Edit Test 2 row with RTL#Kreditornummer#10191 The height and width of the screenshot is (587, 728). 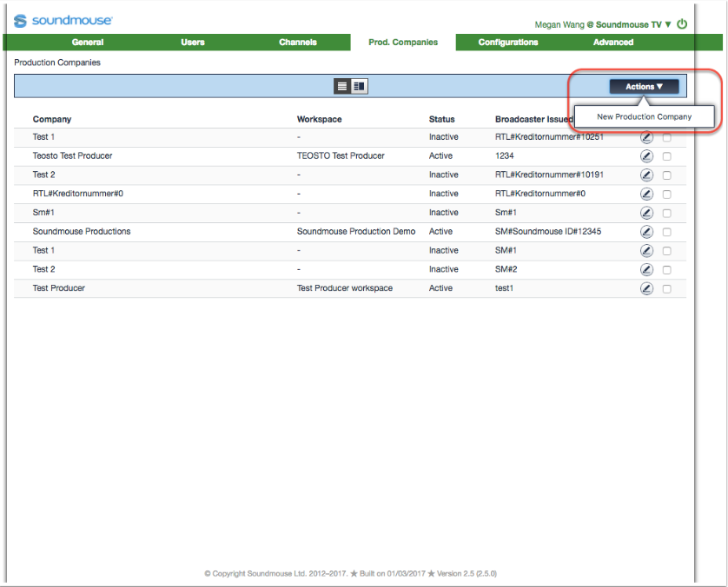646,175
